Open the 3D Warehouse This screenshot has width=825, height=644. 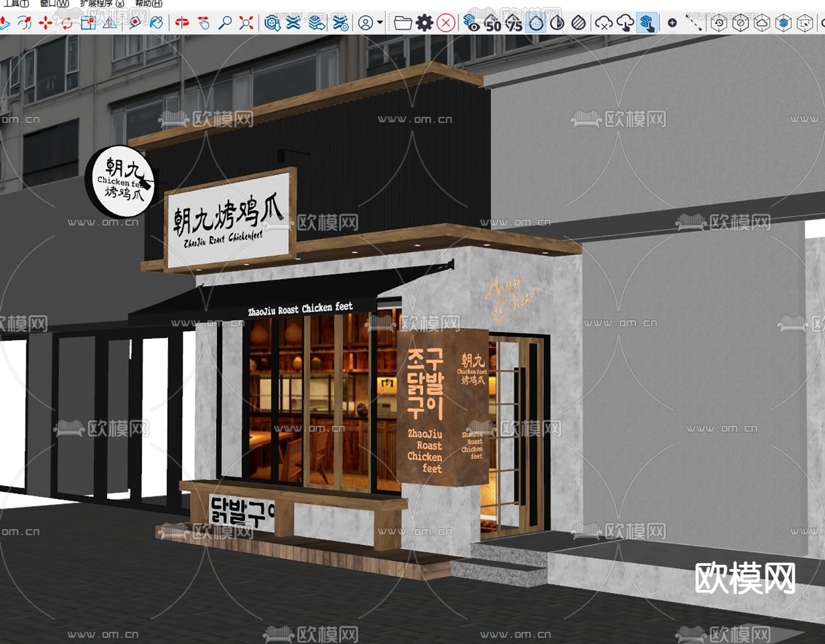pyautogui.click(x=272, y=23)
